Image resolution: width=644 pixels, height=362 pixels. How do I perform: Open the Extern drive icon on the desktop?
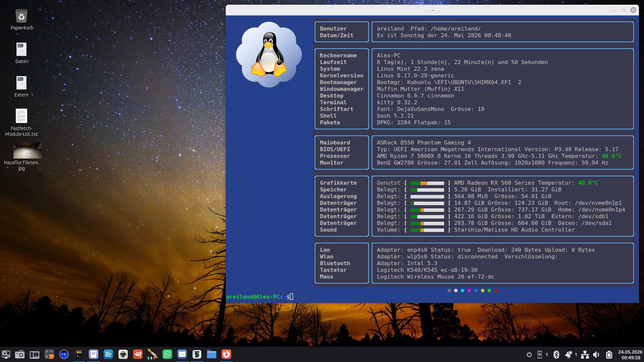coord(21,83)
